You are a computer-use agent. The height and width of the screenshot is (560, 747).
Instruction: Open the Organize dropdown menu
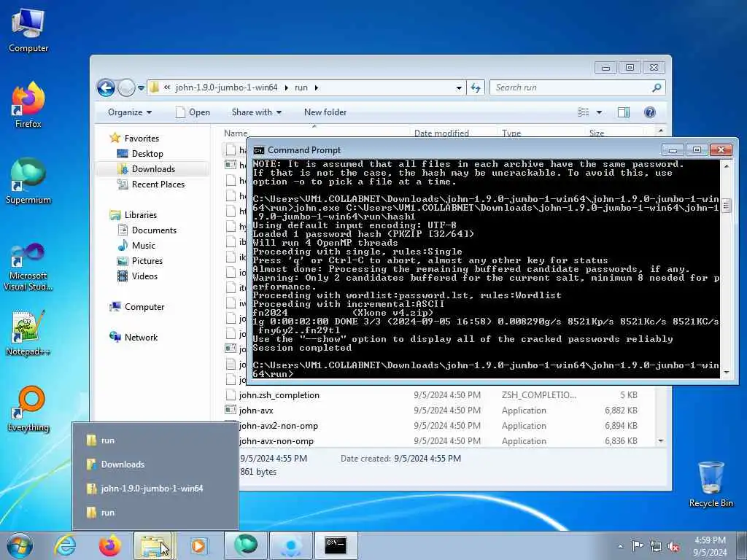[x=130, y=112]
